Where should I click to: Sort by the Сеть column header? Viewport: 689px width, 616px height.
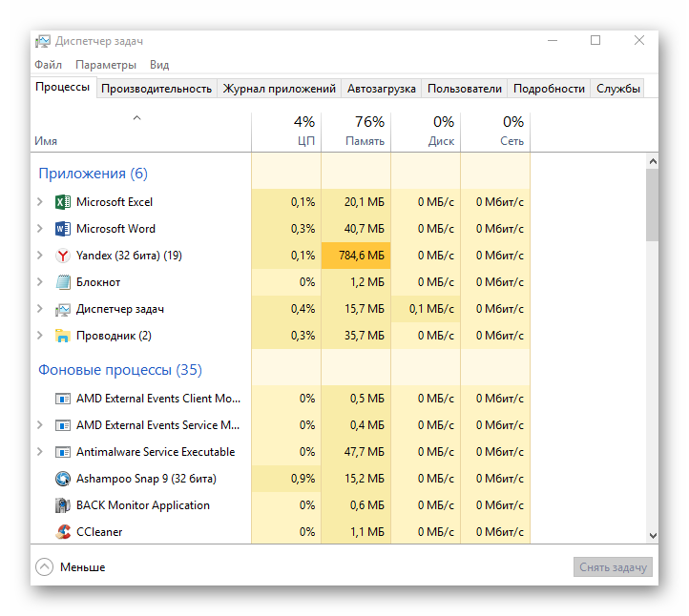coord(495,132)
